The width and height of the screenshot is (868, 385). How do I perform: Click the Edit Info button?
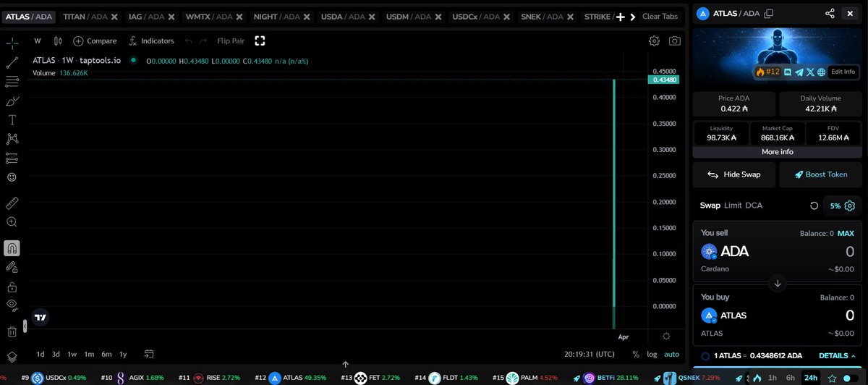(843, 72)
